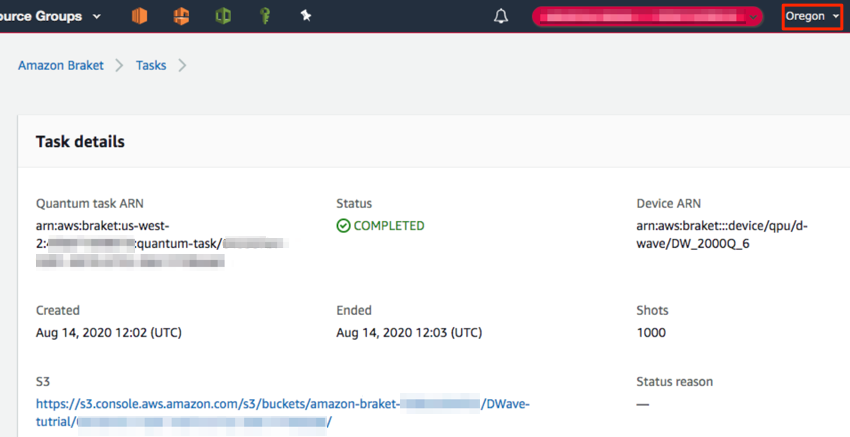The image size is (850, 437).
Task: Go to Tasks breadcrumb link
Action: click(x=151, y=66)
